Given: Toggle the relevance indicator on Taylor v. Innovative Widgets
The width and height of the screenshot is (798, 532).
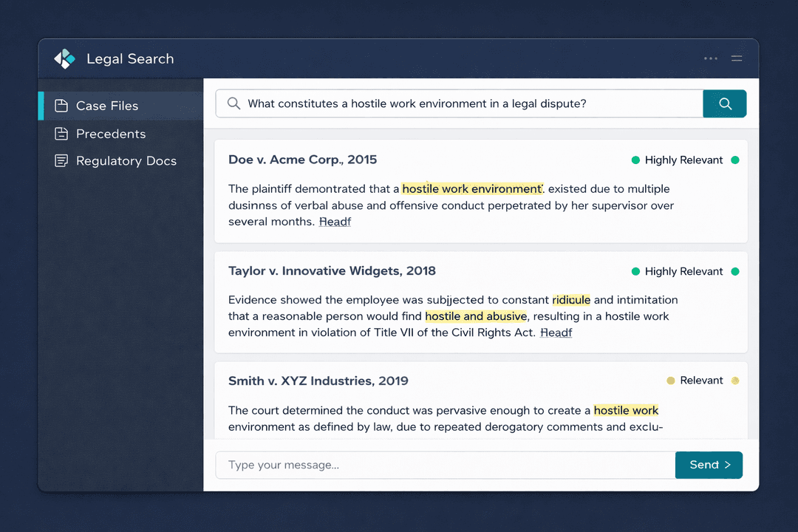Looking at the screenshot, I should pyautogui.click(x=636, y=271).
